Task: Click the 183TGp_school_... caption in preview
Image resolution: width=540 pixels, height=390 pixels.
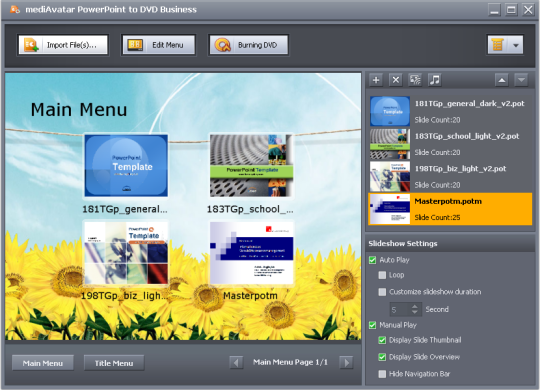Action: pos(250,209)
